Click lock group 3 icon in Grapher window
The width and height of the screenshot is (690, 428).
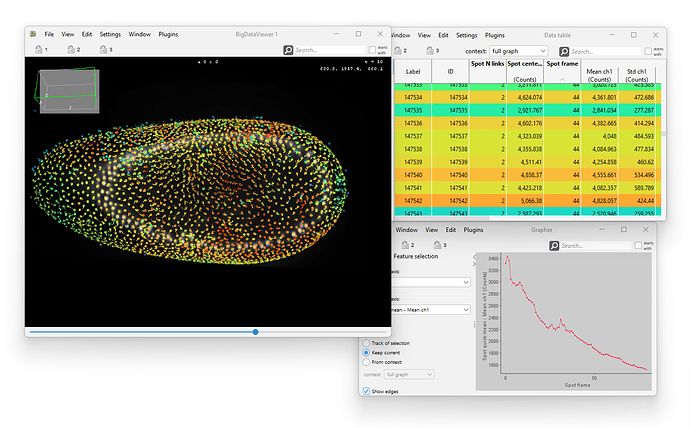tap(437, 245)
